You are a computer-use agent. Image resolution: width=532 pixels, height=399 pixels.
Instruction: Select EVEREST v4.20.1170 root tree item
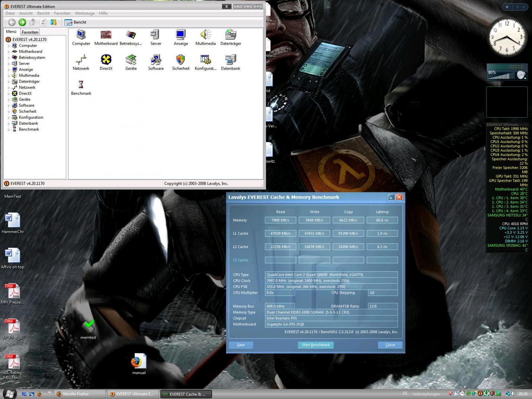(29, 39)
